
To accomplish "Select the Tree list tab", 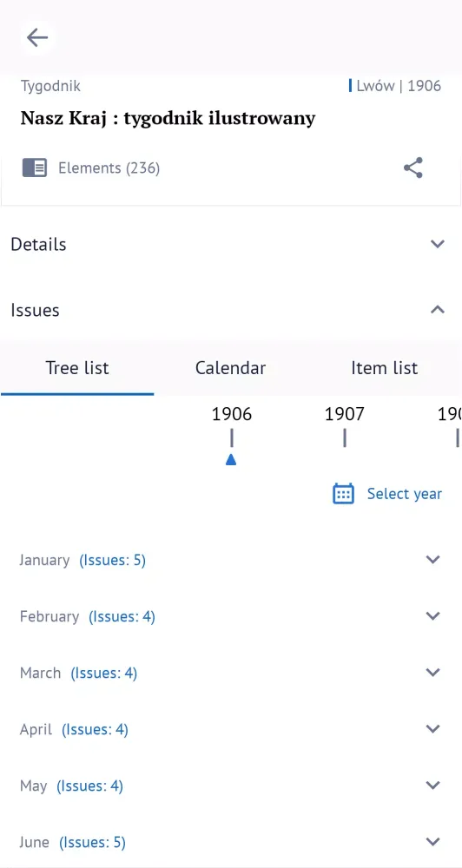I will [77, 368].
